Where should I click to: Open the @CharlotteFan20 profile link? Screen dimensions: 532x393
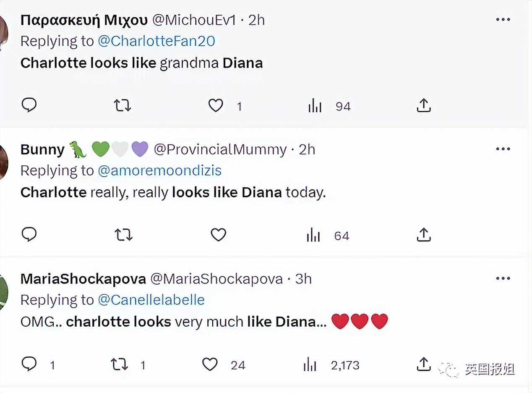[x=156, y=41]
